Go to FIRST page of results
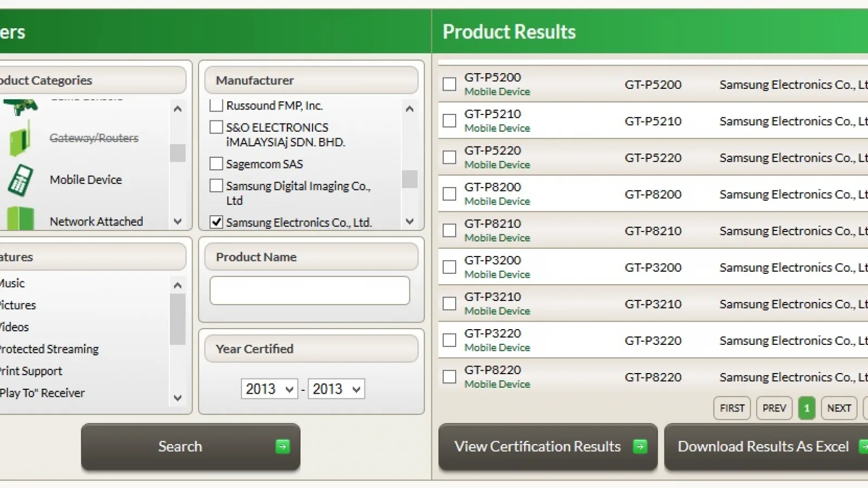 [x=732, y=408]
